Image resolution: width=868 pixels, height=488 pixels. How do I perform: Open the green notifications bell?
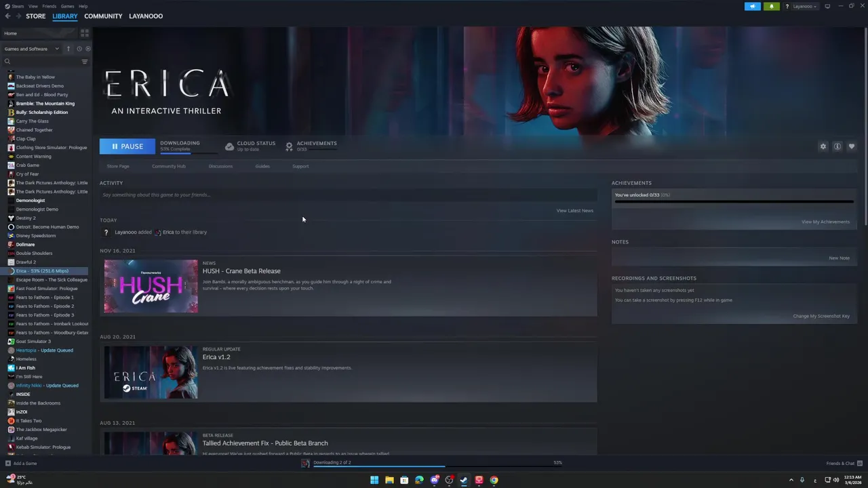[x=772, y=6]
